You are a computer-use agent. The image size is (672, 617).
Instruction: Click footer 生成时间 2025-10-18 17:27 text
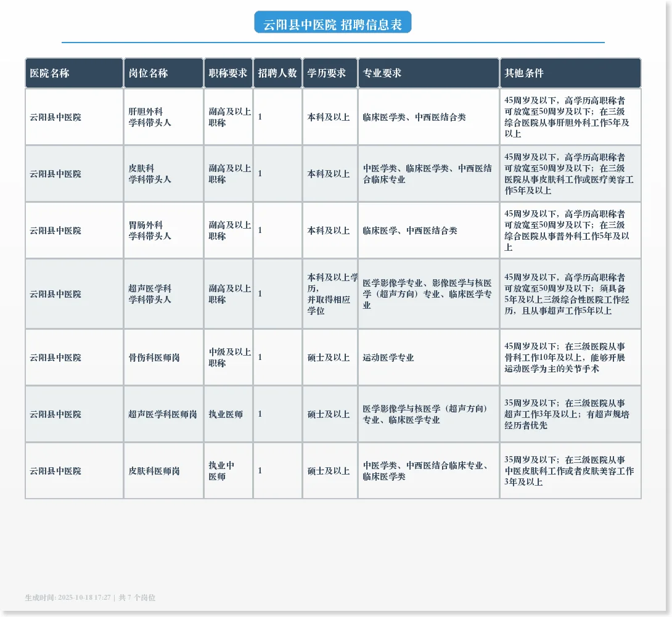68,597
